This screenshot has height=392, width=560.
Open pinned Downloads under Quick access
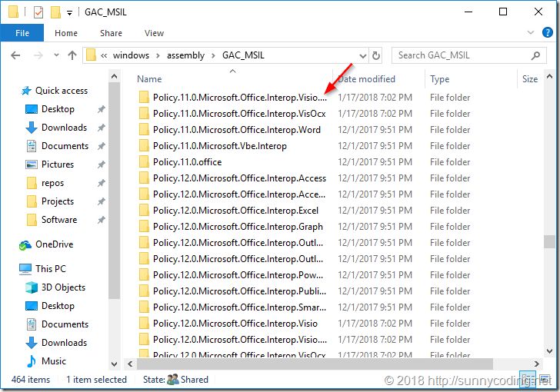[x=65, y=128]
